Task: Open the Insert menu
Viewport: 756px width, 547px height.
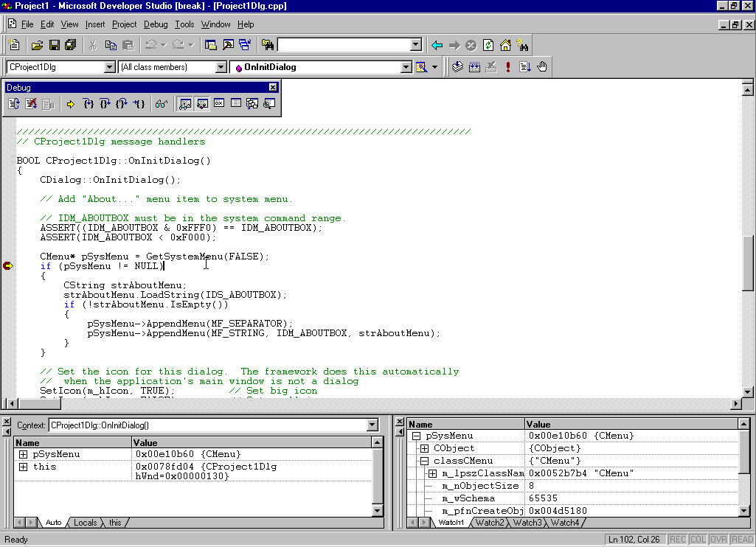Action: pos(95,24)
